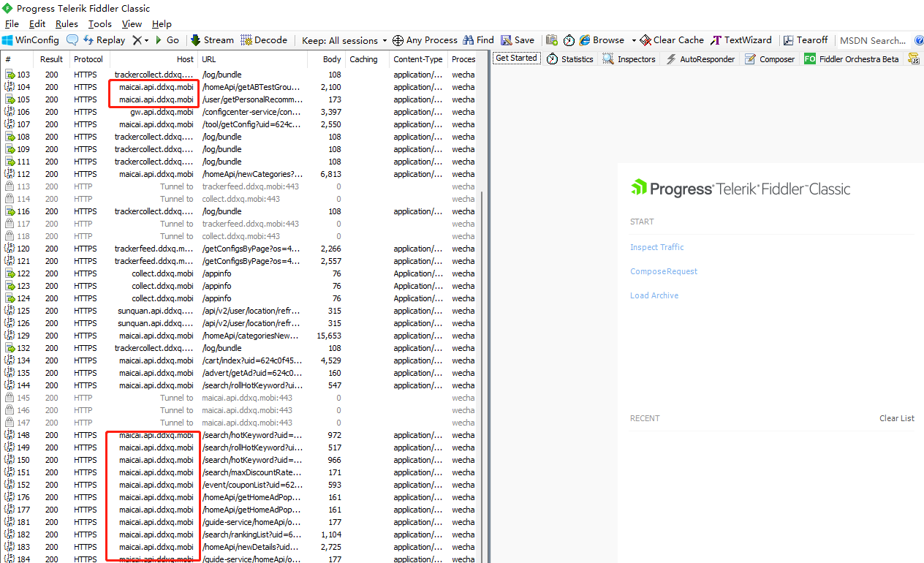This screenshot has width=924, height=563.
Task: Select session 112 newCategories row
Action: 239,174
